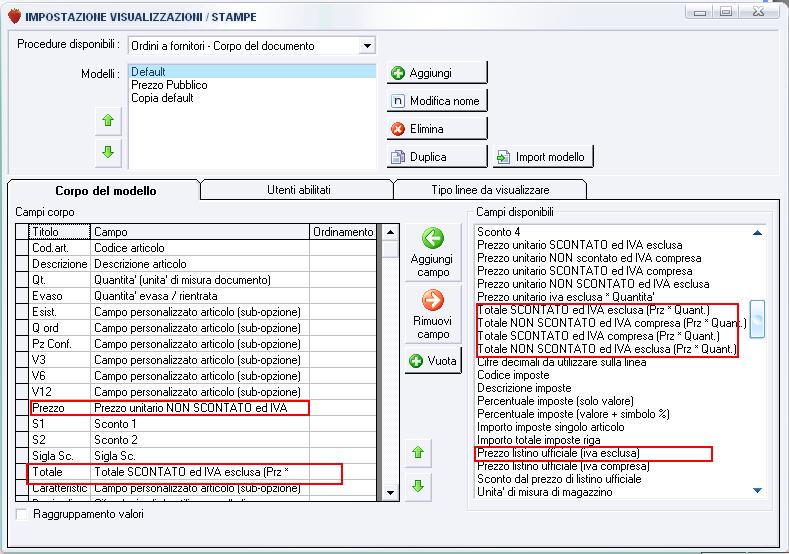
Task: Click the Campi corpo table scroll down arrow
Action: pos(390,493)
